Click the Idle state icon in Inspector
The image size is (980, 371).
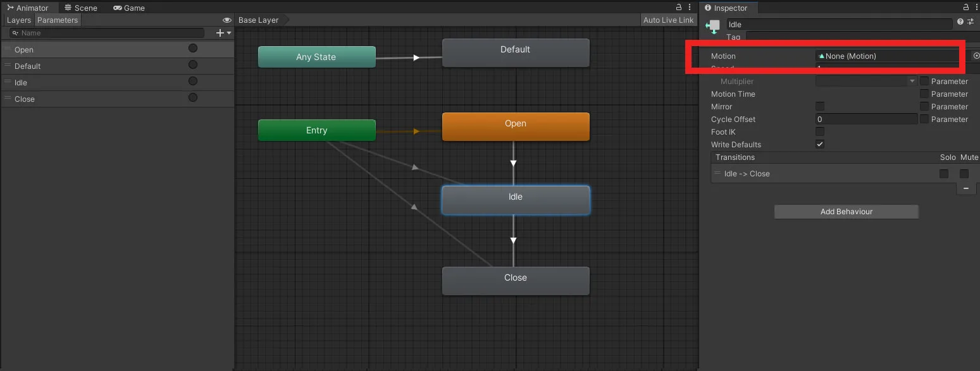[713, 27]
